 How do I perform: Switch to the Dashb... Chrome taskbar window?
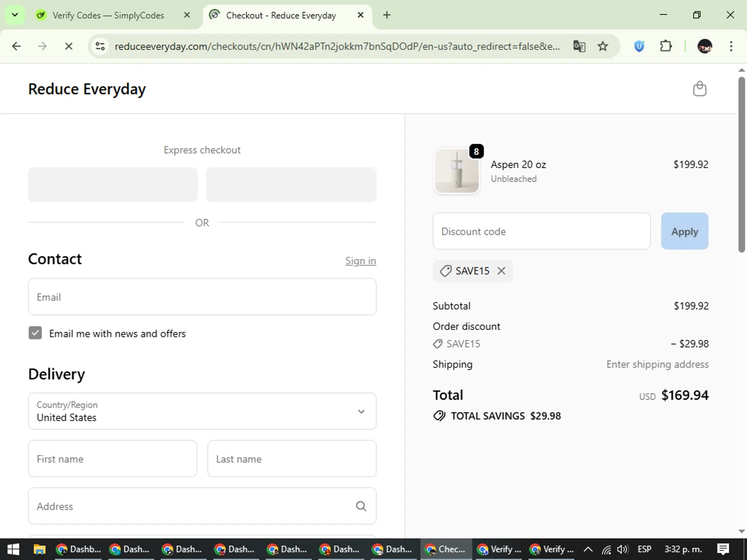[x=78, y=549]
